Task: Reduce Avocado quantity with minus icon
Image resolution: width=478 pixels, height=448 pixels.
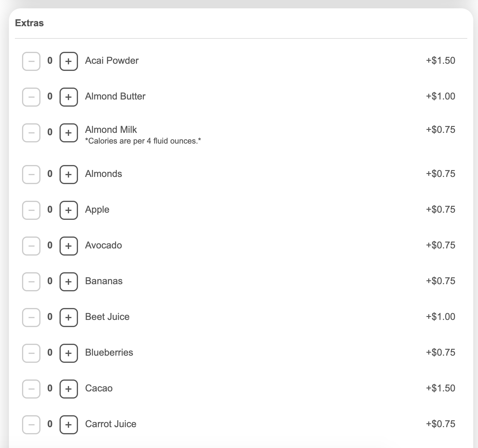Action: tap(31, 246)
